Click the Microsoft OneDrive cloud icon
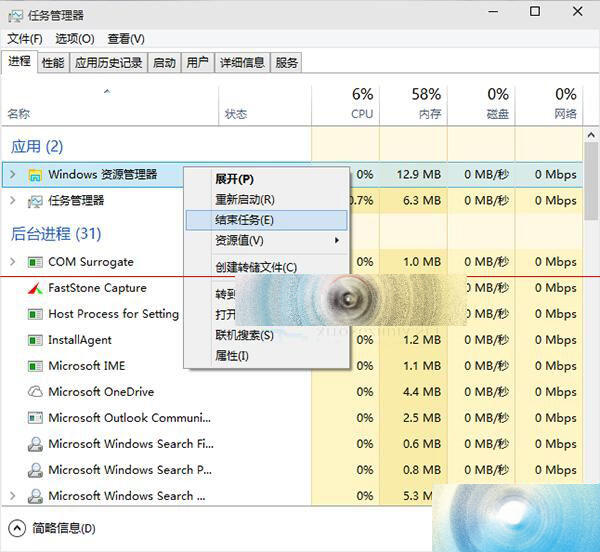The image size is (600, 552). (x=35, y=392)
